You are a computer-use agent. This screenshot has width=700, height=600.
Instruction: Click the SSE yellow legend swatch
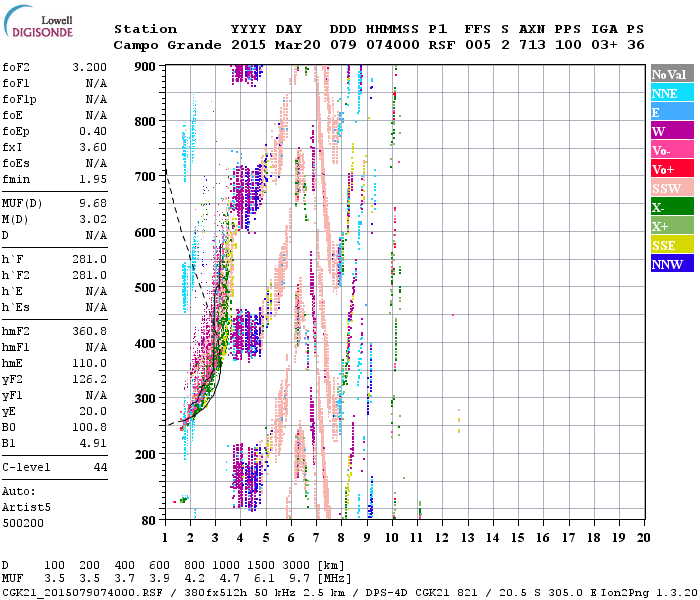(672, 245)
